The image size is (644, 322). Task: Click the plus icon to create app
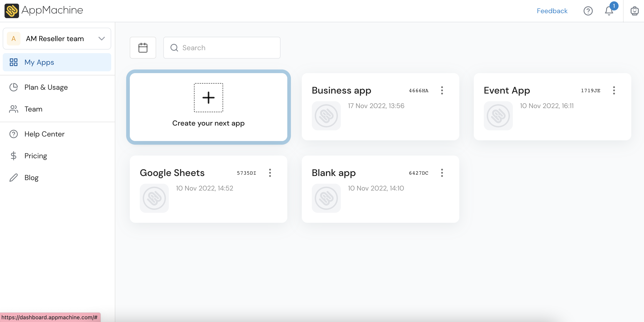[208, 98]
